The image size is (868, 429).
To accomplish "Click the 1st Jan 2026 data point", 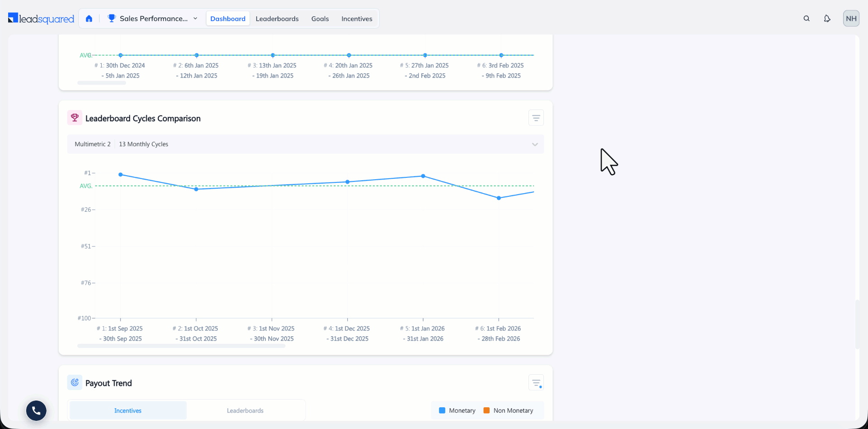I will point(423,176).
